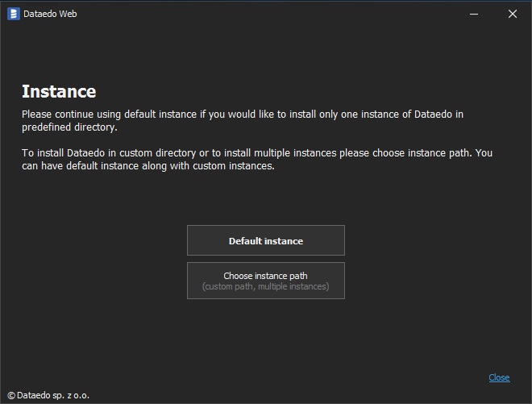Click the Default instance button

point(266,240)
